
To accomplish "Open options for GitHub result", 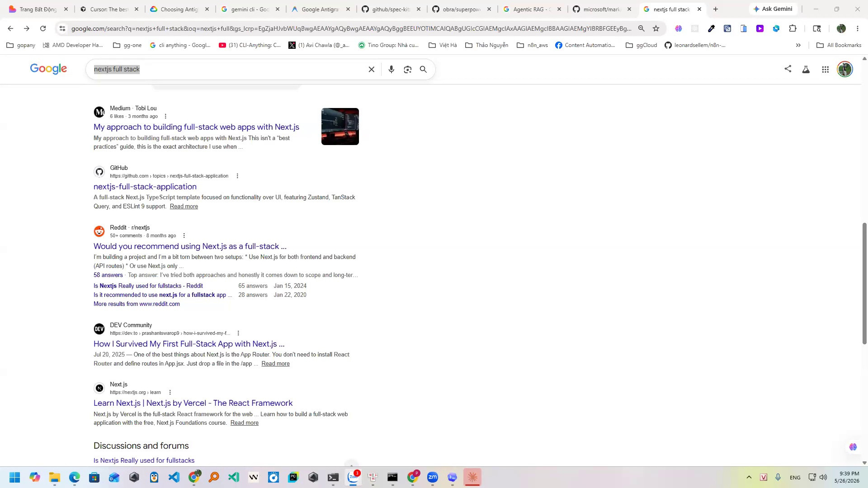I will tap(237, 176).
